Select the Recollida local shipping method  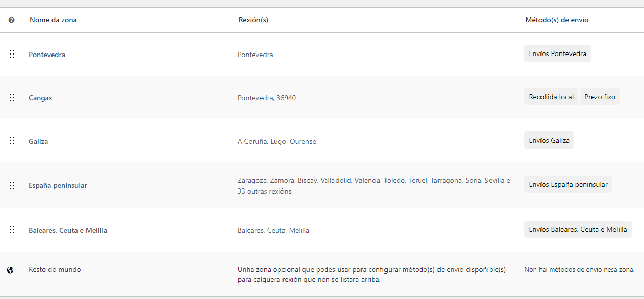pos(551,97)
